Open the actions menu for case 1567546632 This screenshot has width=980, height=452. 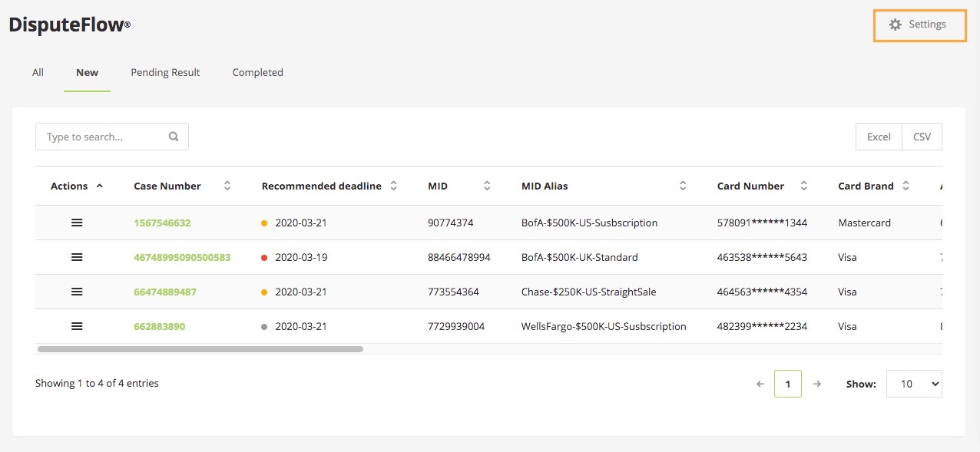click(77, 223)
